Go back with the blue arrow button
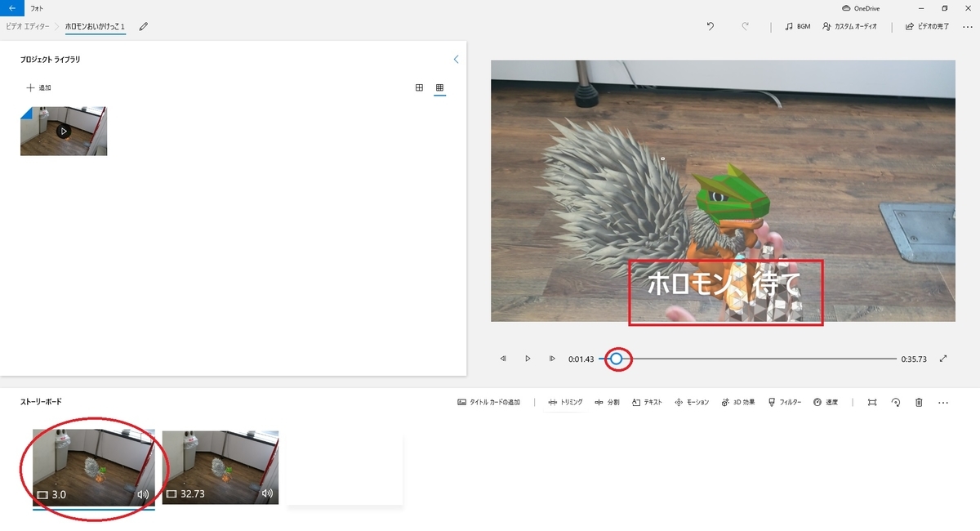Image resolution: width=980 pixels, height=531 pixels. coord(11,8)
